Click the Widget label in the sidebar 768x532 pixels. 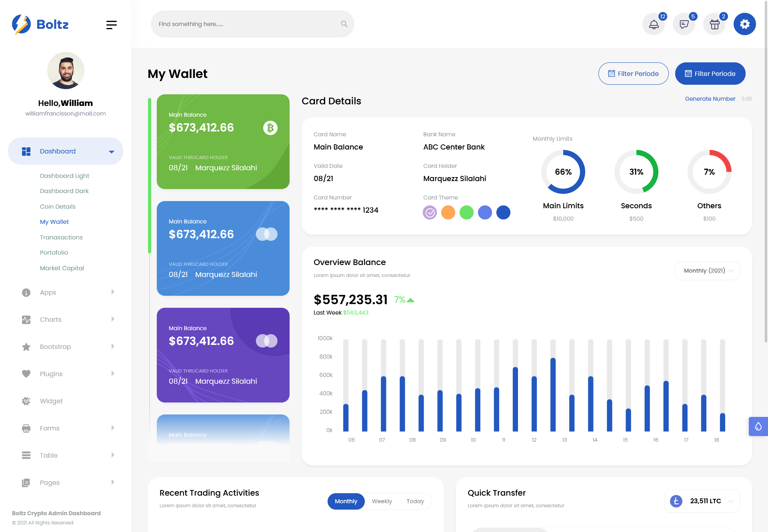(51, 401)
